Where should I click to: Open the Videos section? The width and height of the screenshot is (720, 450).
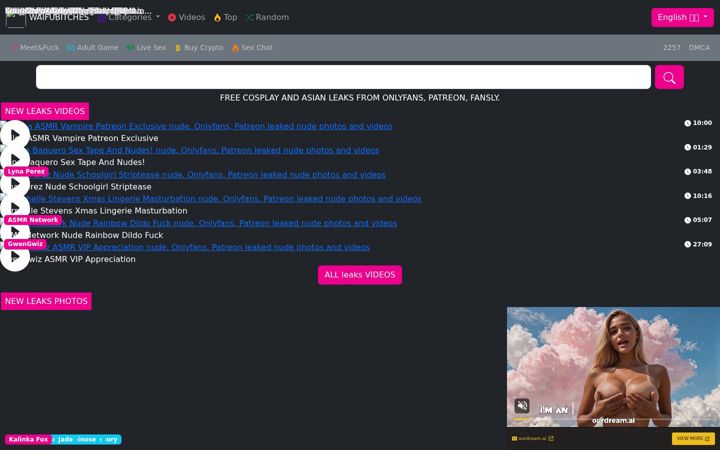(x=186, y=17)
